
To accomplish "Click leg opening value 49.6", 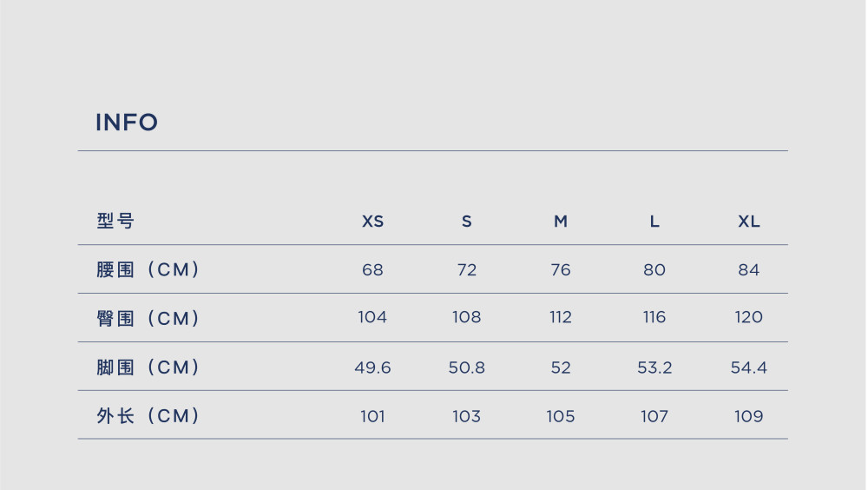I will click(x=372, y=367).
